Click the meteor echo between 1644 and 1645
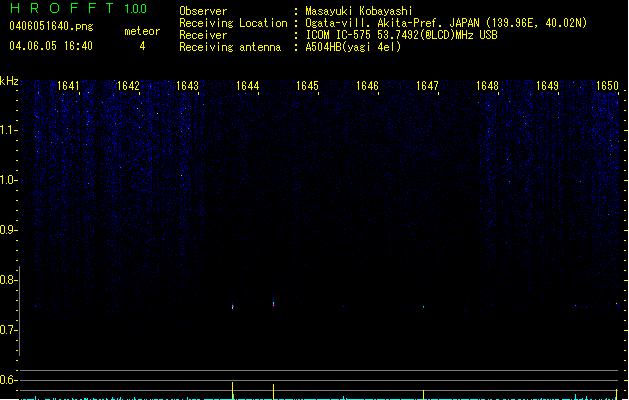Screen dimensions: 629x400 274,303
